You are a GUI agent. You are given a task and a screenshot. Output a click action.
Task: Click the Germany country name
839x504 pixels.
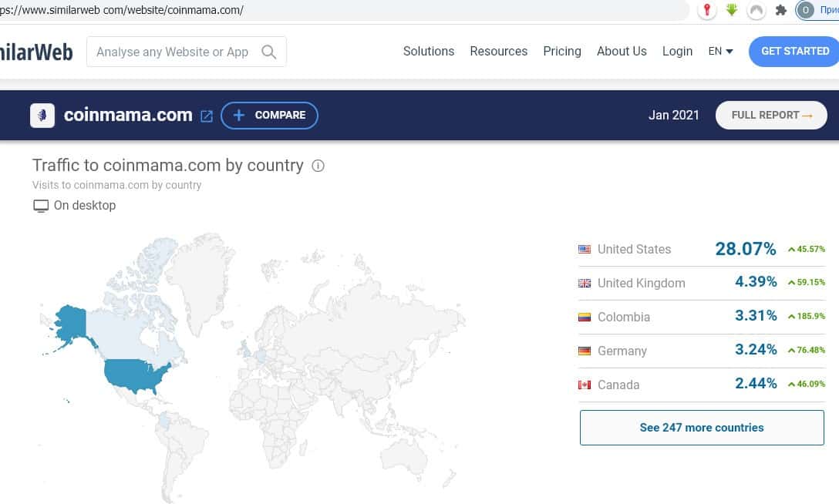[x=622, y=351]
